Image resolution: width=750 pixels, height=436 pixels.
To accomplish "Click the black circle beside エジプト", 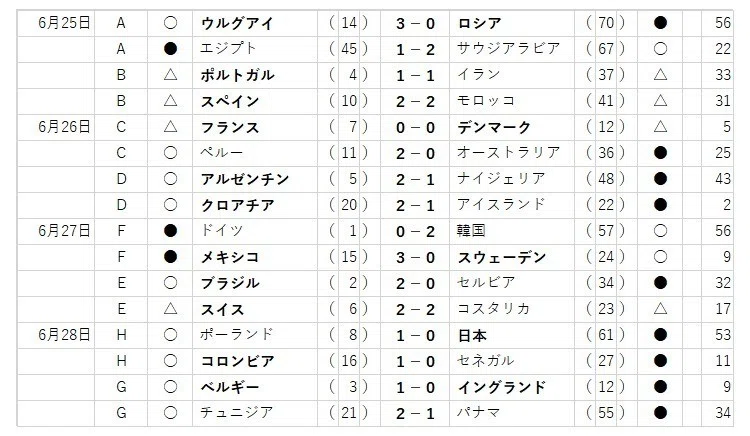I will point(170,49).
